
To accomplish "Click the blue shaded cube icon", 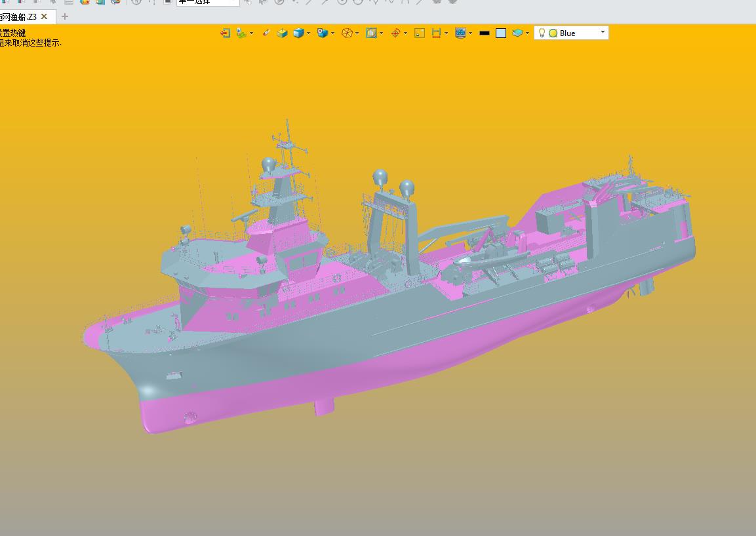I will pyautogui.click(x=299, y=33).
